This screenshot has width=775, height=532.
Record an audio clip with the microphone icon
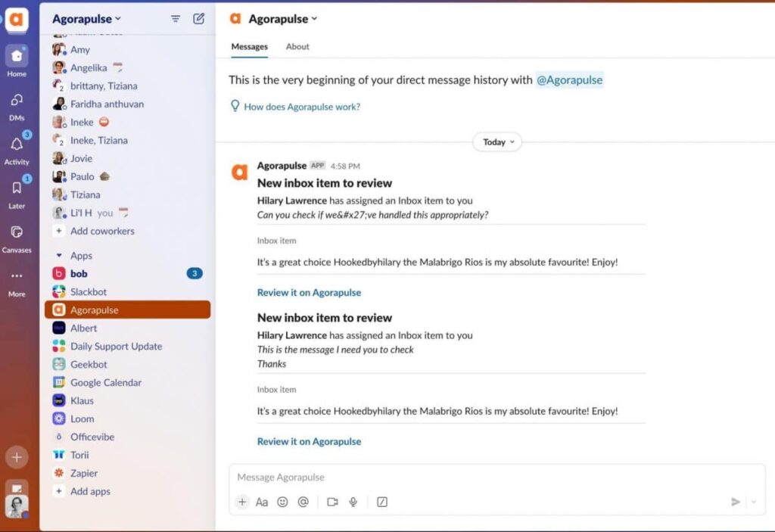coord(353,502)
